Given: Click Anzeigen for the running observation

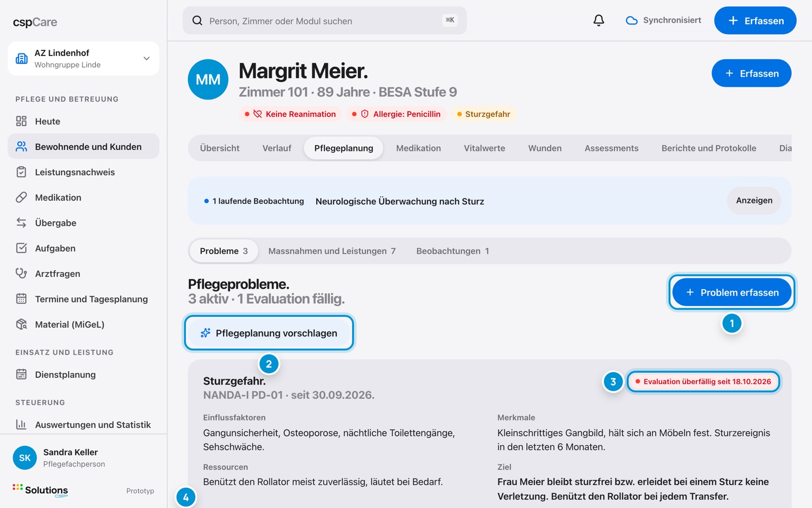Looking at the screenshot, I should pos(754,200).
